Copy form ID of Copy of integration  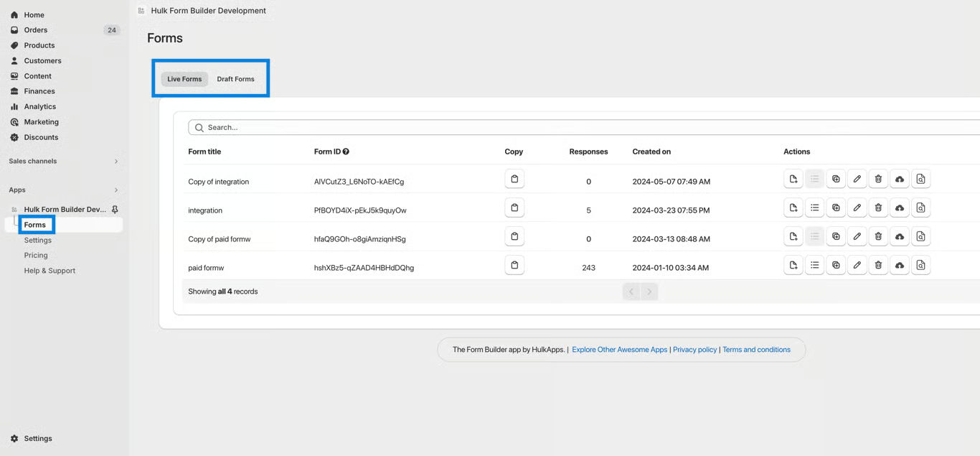tap(514, 179)
